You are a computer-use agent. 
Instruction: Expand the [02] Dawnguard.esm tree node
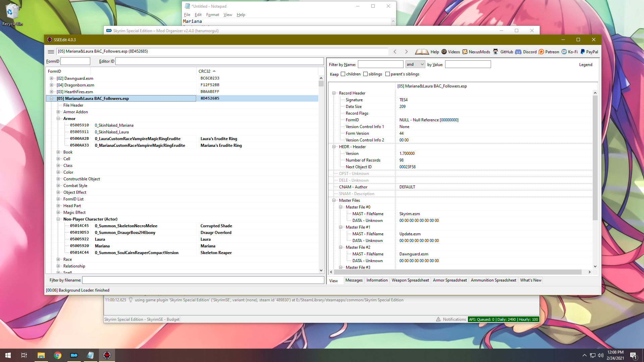(51, 78)
